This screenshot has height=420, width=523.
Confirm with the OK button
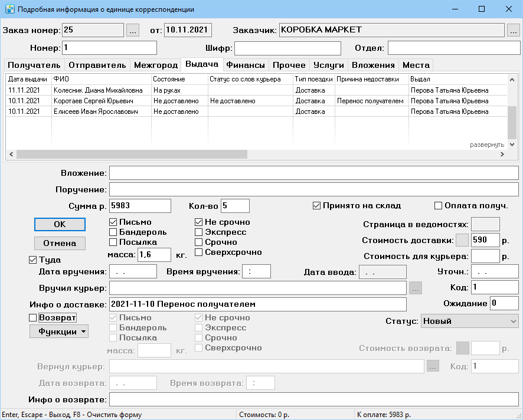60,224
